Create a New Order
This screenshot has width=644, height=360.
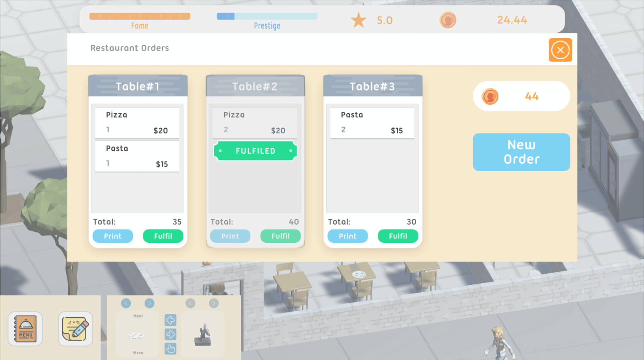521,152
